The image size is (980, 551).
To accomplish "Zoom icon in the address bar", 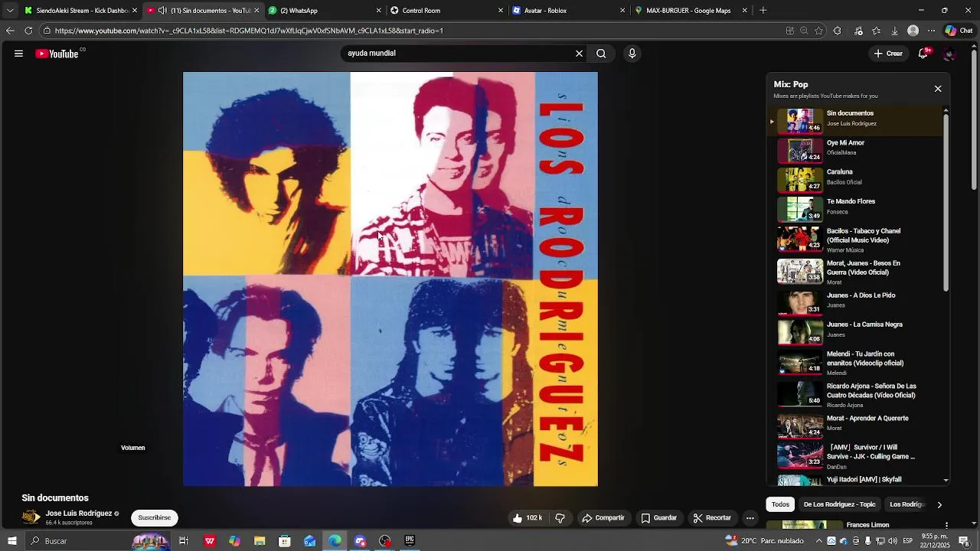I will click(x=804, y=31).
